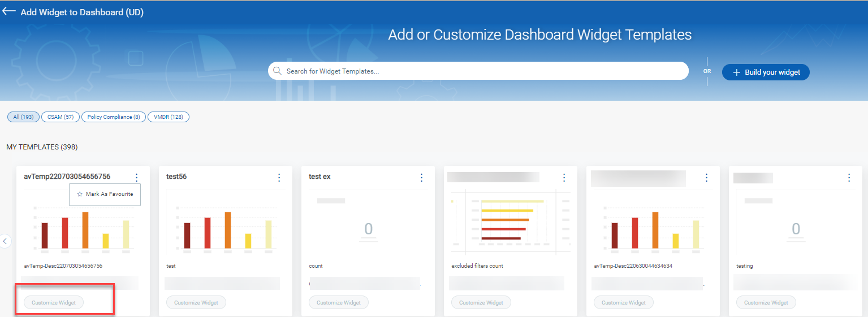Click the left carousel chevron
This screenshot has width=868, height=317.
(5, 241)
